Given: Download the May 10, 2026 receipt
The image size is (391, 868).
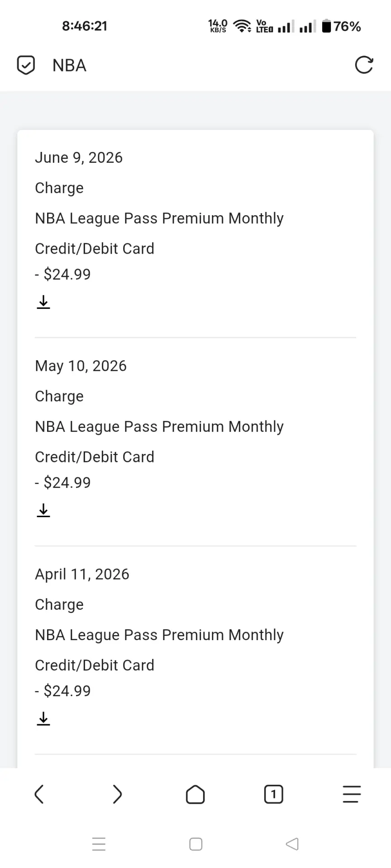Looking at the screenshot, I should pyautogui.click(x=43, y=510).
